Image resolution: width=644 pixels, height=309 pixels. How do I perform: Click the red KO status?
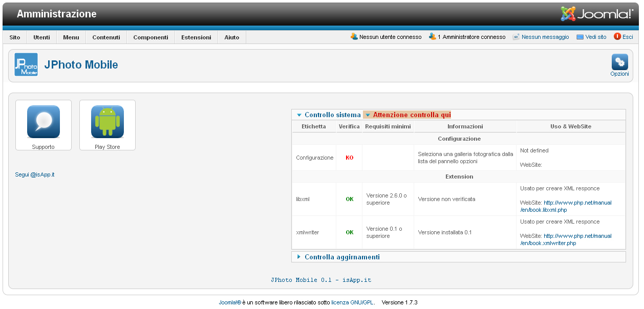click(x=349, y=158)
